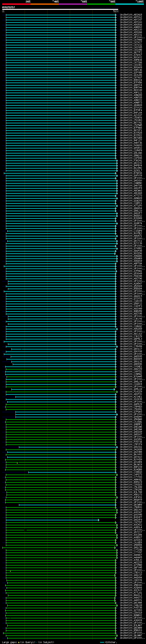Select hit UniRef100_Q86LX4

click(x=131, y=382)
